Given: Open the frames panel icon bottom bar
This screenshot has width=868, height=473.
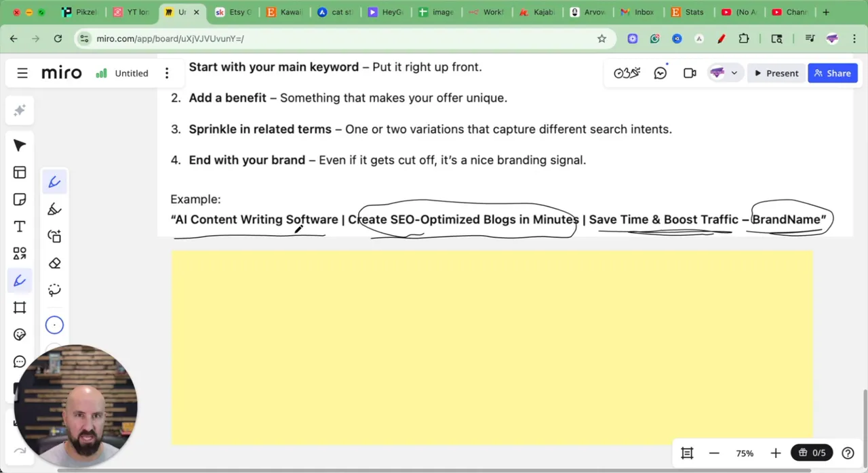Looking at the screenshot, I should pyautogui.click(x=687, y=453).
